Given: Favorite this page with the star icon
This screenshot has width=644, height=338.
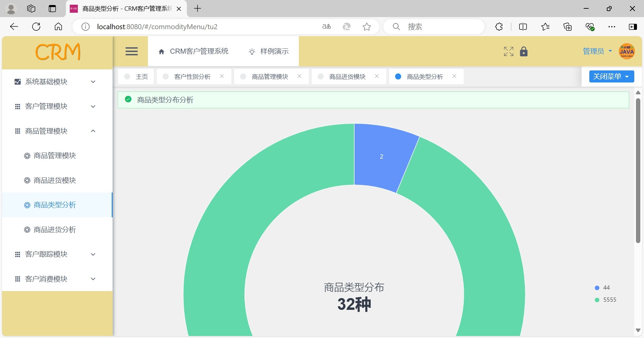Looking at the screenshot, I should tap(367, 27).
